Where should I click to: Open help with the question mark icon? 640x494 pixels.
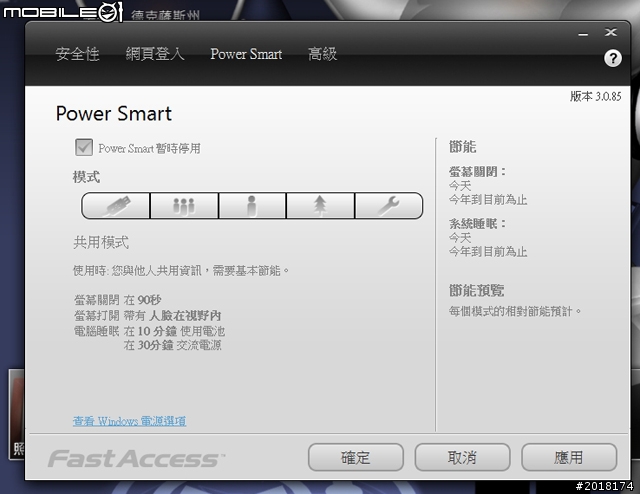pyautogui.click(x=613, y=58)
